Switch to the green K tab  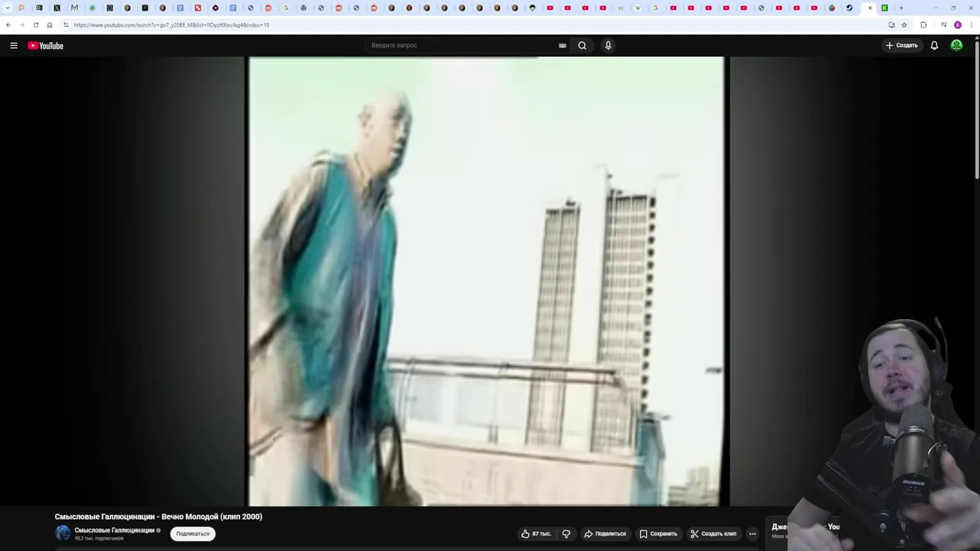point(884,8)
